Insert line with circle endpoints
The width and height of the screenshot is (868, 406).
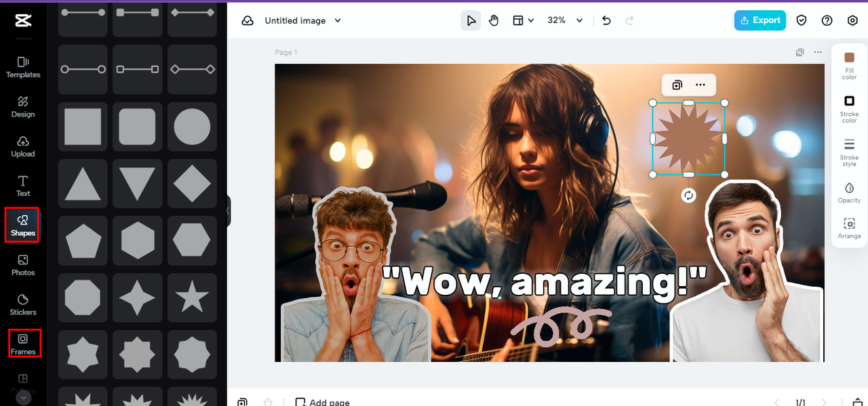[83, 69]
